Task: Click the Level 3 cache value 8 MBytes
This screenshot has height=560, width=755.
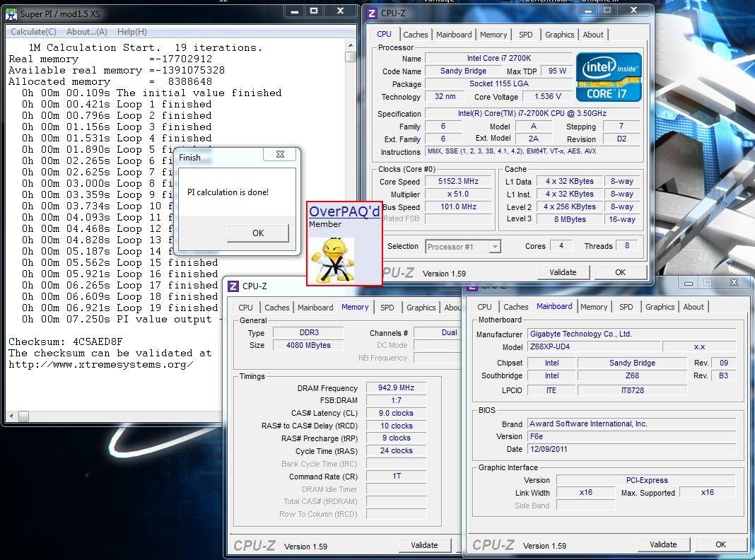Action: 570,219
